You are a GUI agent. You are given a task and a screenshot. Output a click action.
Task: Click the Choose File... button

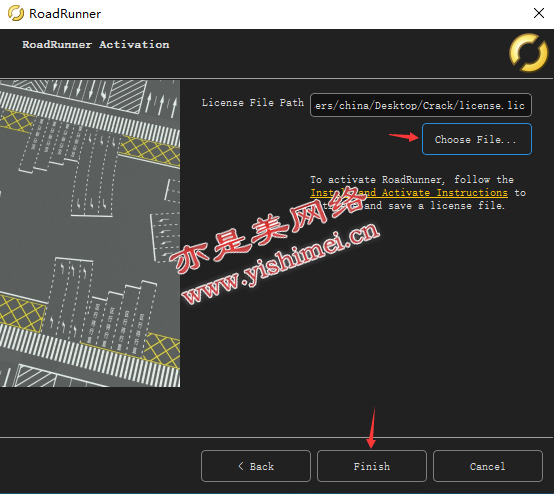[x=477, y=139]
